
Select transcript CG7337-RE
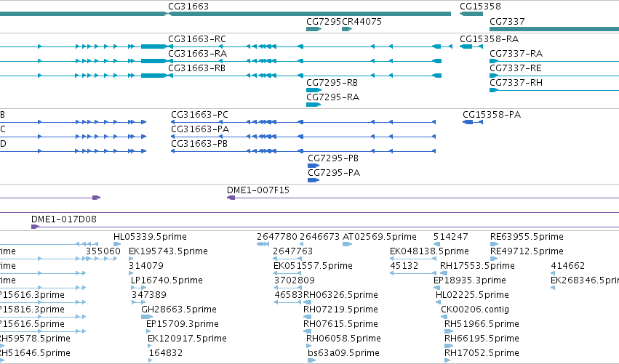point(515,68)
